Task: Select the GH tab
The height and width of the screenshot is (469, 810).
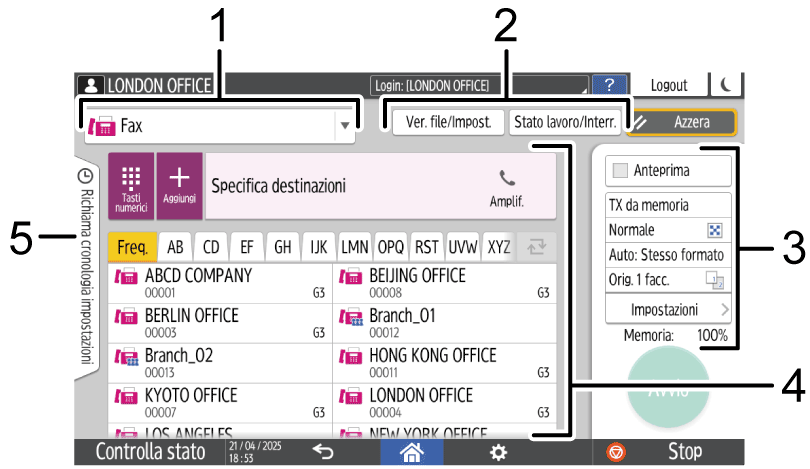Action: (x=283, y=247)
